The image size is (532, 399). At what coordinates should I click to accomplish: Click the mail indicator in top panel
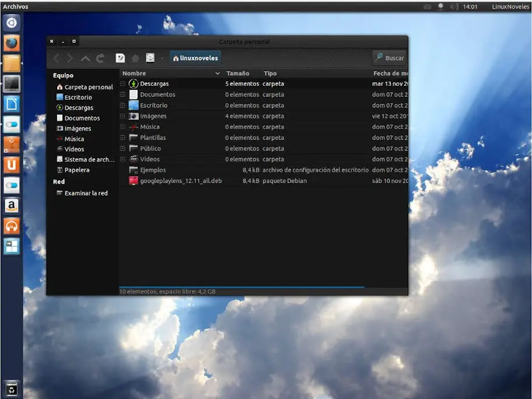[428, 6]
